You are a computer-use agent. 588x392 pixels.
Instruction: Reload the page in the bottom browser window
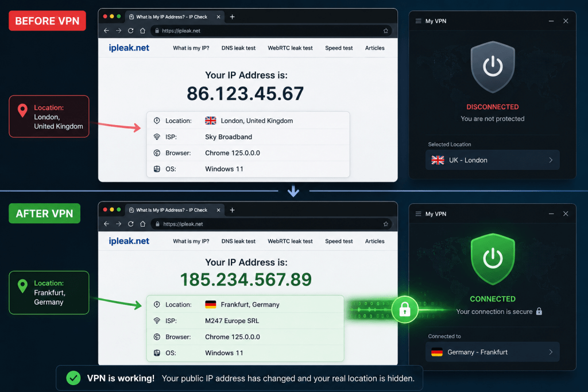pyautogui.click(x=130, y=224)
